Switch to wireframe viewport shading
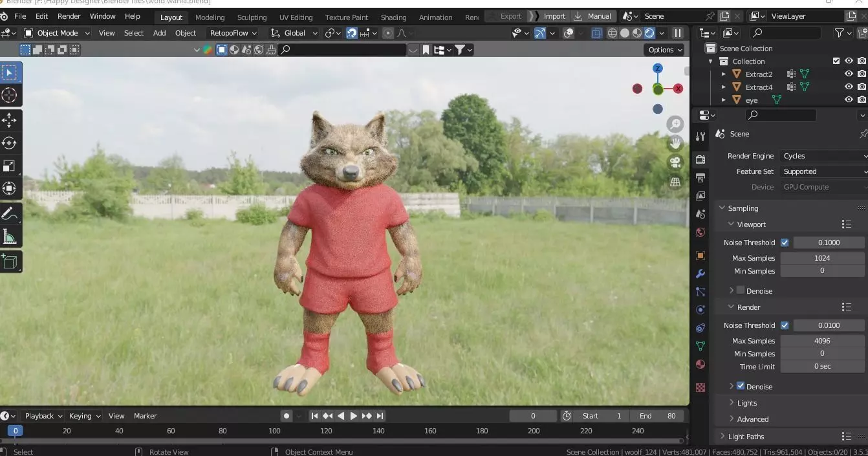868x456 pixels. (613, 33)
